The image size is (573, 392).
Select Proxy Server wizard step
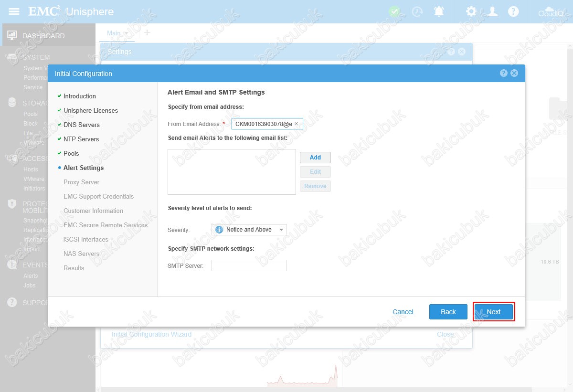[x=81, y=182]
